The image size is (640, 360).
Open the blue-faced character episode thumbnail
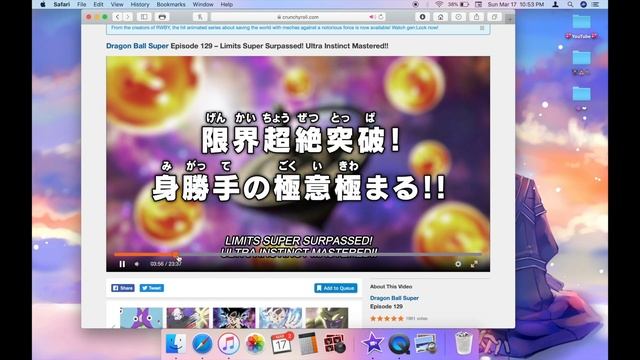coord(141,318)
